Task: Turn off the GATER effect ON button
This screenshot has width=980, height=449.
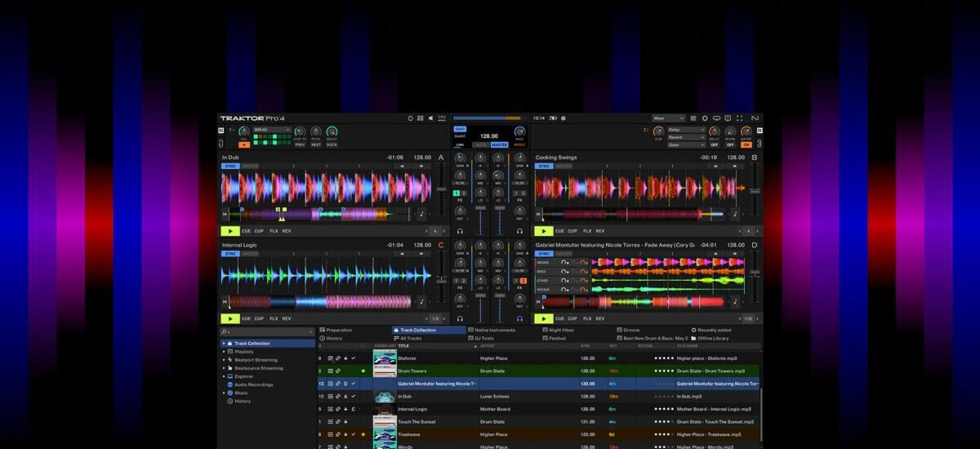Action: pos(746,144)
